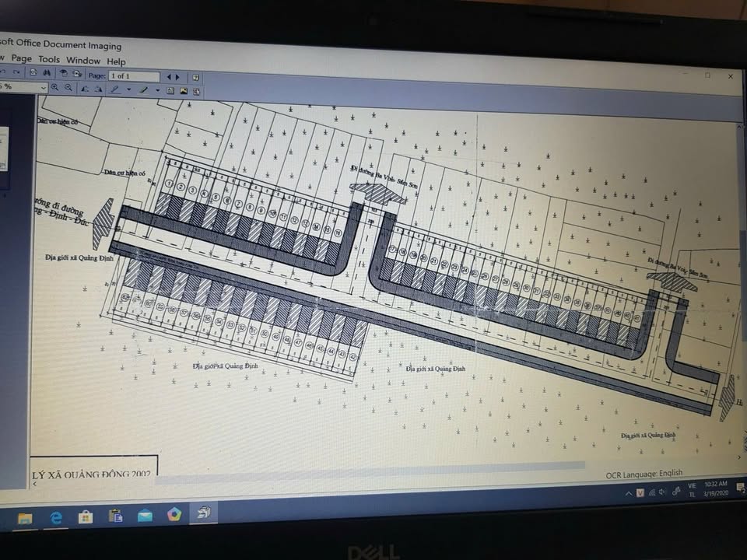Open Microsoft Edge from the taskbar
Image resolution: width=747 pixels, height=560 pixels.
56,517
